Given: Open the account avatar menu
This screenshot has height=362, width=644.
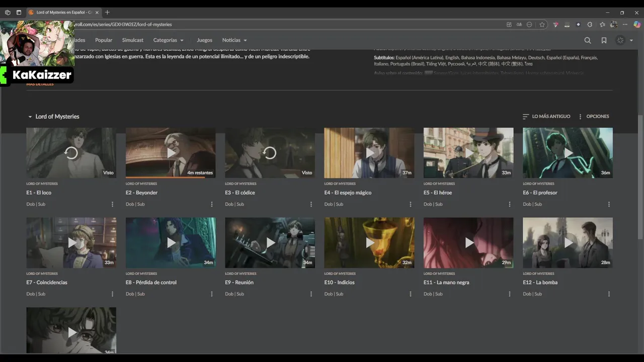Looking at the screenshot, I should (x=620, y=40).
